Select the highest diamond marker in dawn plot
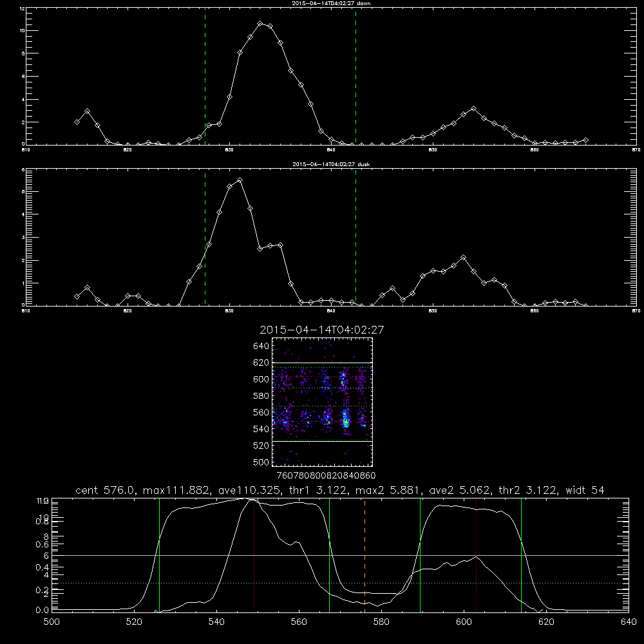 click(260, 24)
